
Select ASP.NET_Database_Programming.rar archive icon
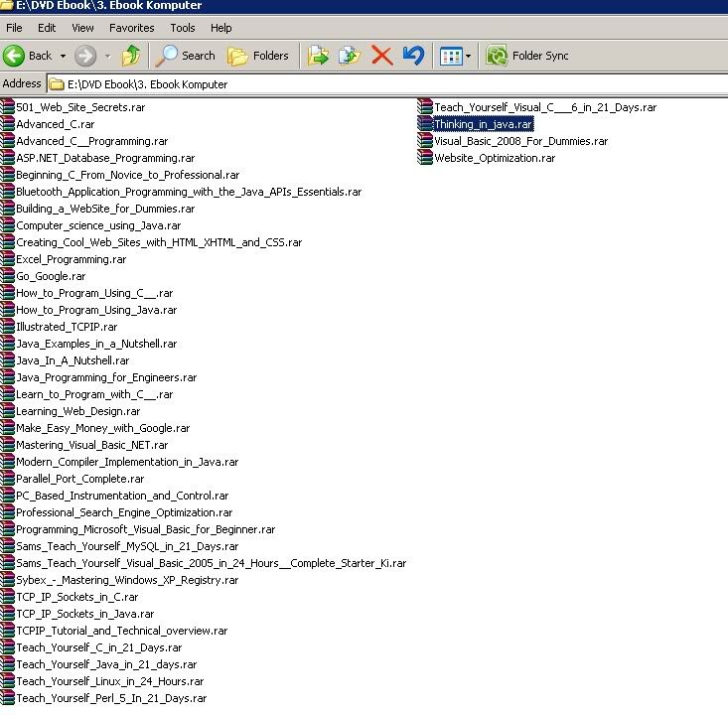(x=7, y=157)
